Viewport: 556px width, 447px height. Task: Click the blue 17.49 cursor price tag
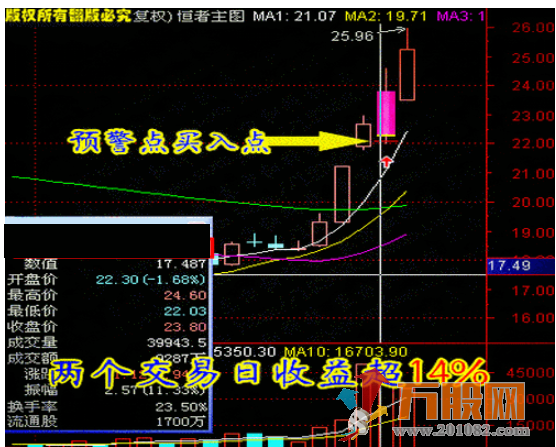click(521, 266)
